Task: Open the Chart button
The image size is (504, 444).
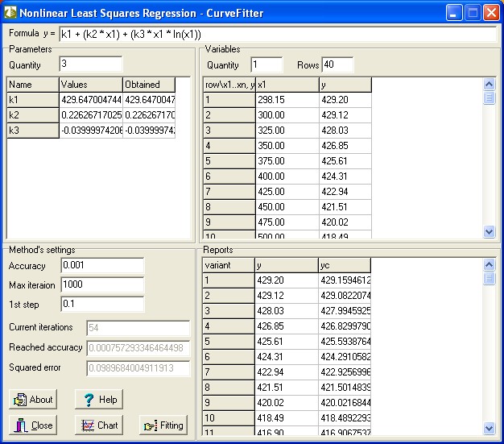Action: click(98, 425)
